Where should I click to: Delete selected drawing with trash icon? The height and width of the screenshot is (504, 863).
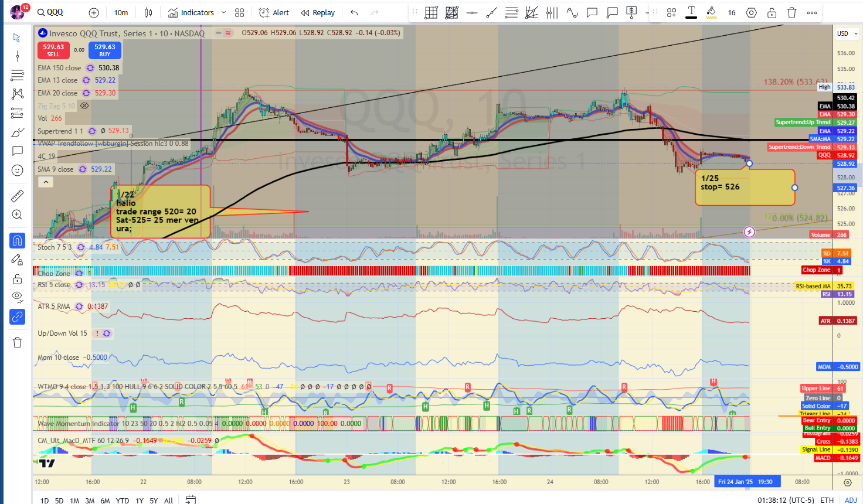[x=791, y=12]
